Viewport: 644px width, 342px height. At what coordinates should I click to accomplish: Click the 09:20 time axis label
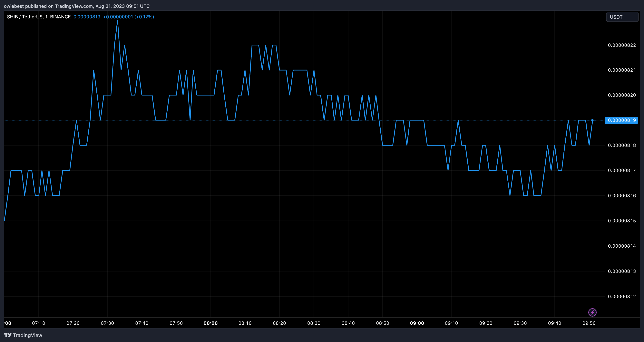pyautogui.click(x=486, y=323)
